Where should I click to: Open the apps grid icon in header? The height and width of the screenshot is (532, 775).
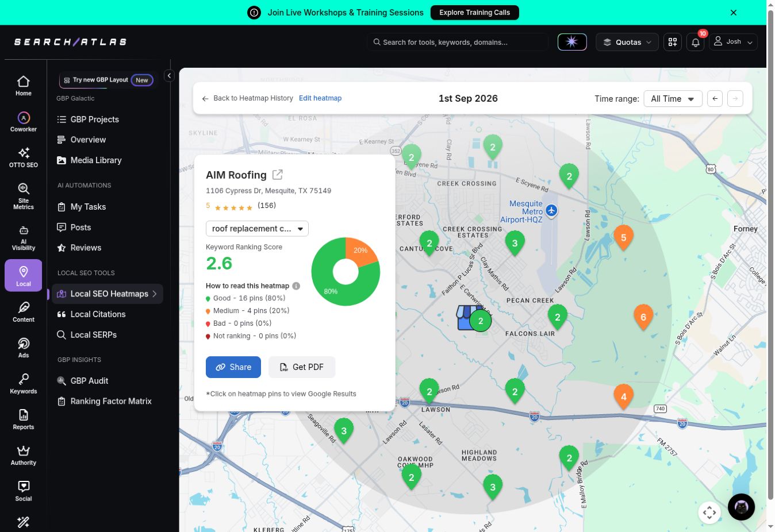[673, 42]
